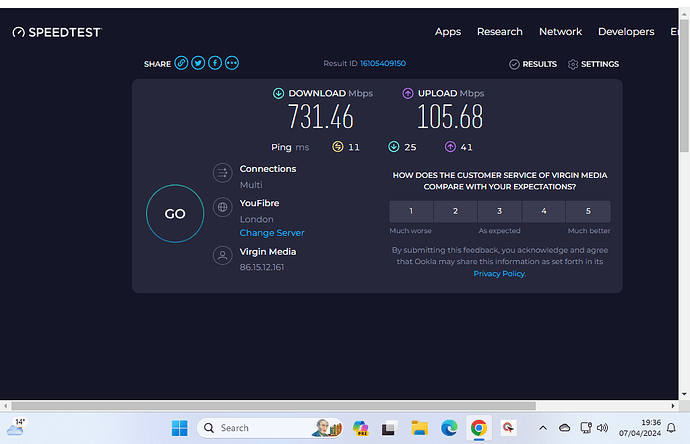Select rating 5 Much better
The height and width of the screenshot is (444, 690).
point(588,211)
